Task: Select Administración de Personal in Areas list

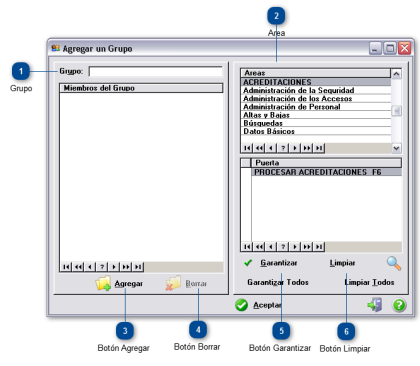Action: pyautogui.click(x=316, y=107)
